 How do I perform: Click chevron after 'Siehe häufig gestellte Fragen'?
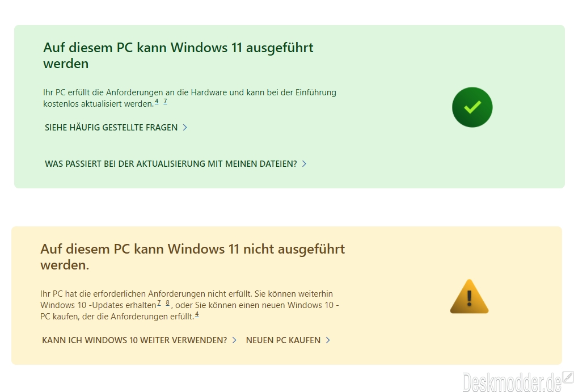click(185, 128)
